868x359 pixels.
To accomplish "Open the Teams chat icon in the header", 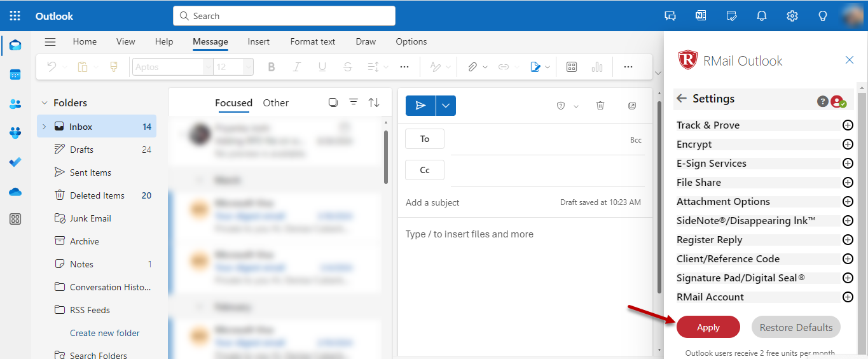I will point(670,16).
